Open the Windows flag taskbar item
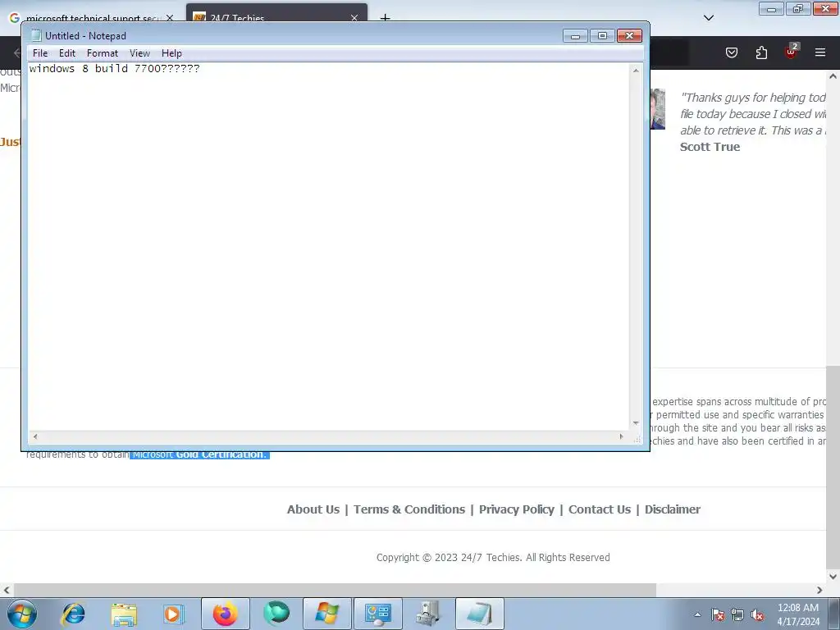Screen dimensions: 840x630 coord(327,614)
